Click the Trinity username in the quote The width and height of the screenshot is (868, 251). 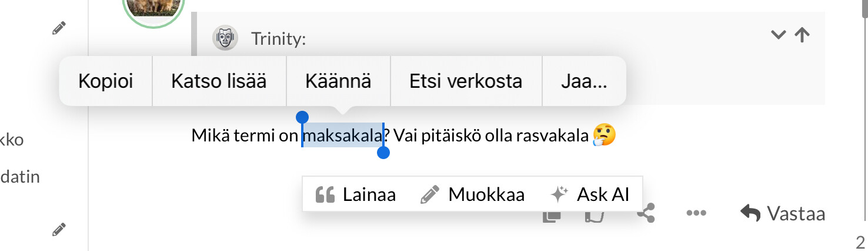[x=278, y=39]
